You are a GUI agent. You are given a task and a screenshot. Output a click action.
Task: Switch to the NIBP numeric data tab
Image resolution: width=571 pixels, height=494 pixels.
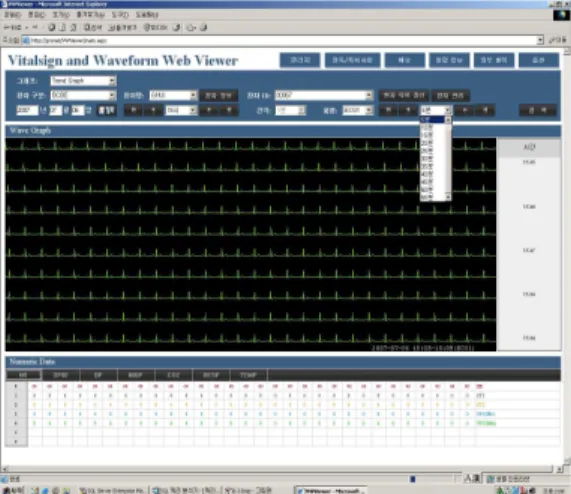coord(136,375)
